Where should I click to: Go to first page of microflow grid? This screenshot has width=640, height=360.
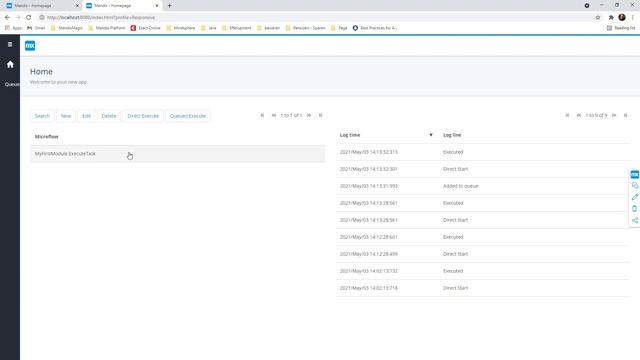pyautogui.click(x=262, y=116)
